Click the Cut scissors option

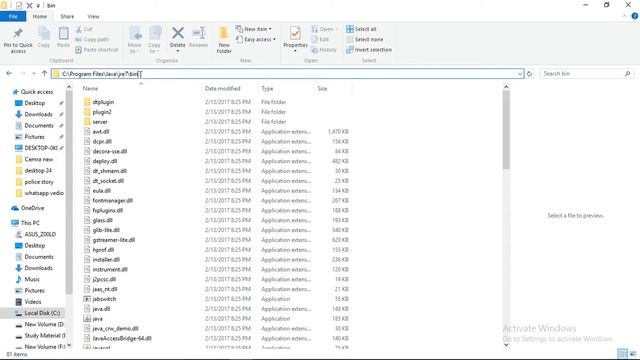(x=84, y=29)
